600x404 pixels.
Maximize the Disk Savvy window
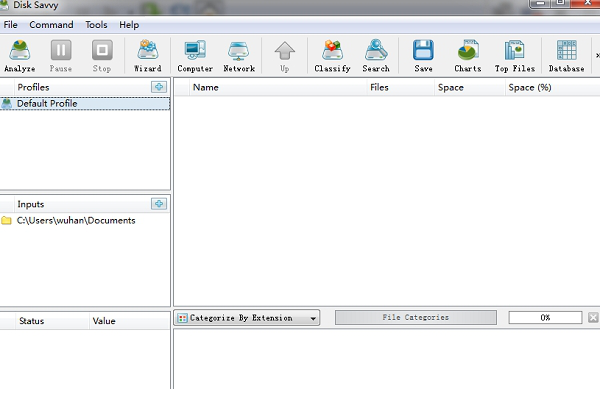pos(560,3)
